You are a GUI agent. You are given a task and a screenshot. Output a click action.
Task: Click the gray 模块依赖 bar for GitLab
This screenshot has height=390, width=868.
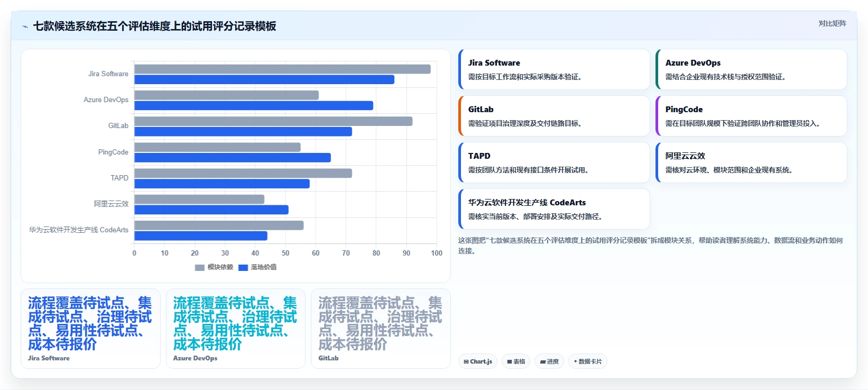click(x=273, y=121)
